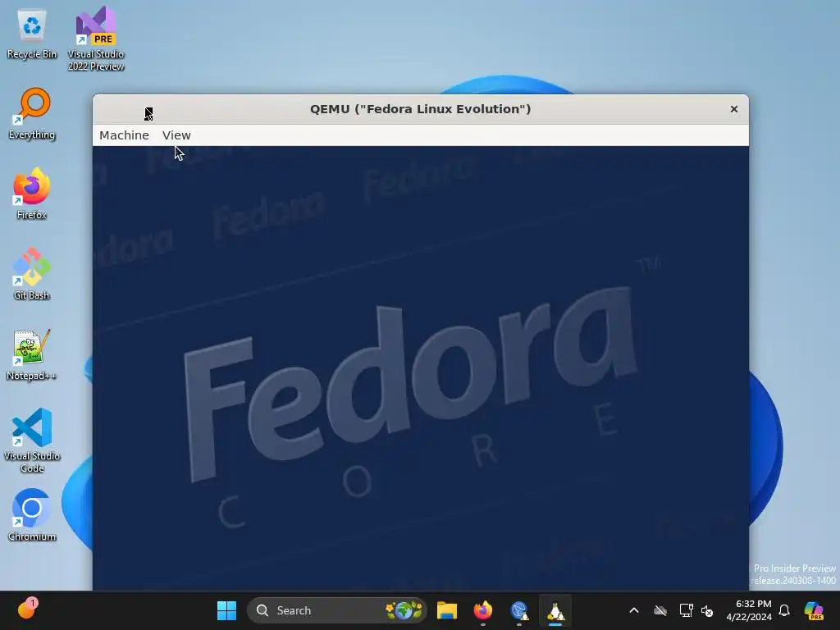The height and width of the screenshot is (630, 840).
Task: Open the Machine menu in QEMU
Action: coord(124,135)
